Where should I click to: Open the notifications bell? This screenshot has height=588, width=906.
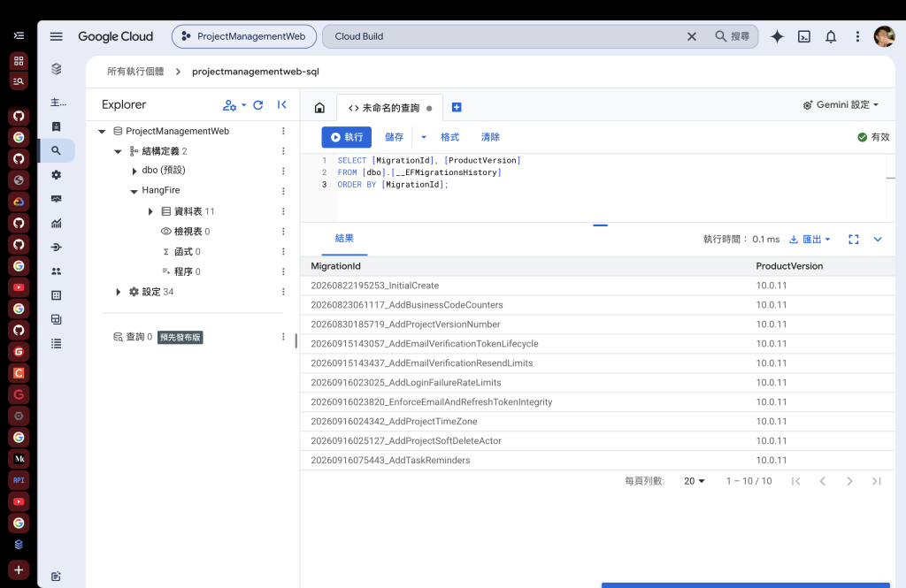pyautogui.click(x=830, y=36)
